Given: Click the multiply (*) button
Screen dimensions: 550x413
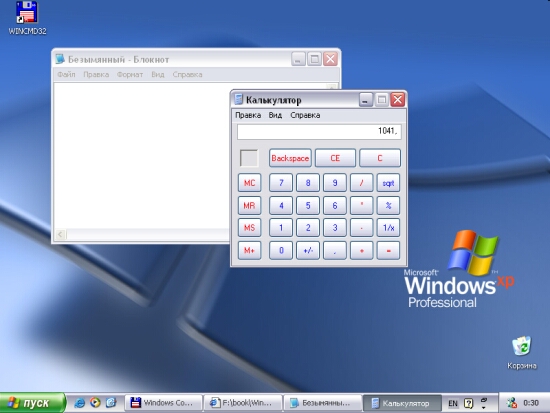Looking at the screenshot, I should point(362,205).
